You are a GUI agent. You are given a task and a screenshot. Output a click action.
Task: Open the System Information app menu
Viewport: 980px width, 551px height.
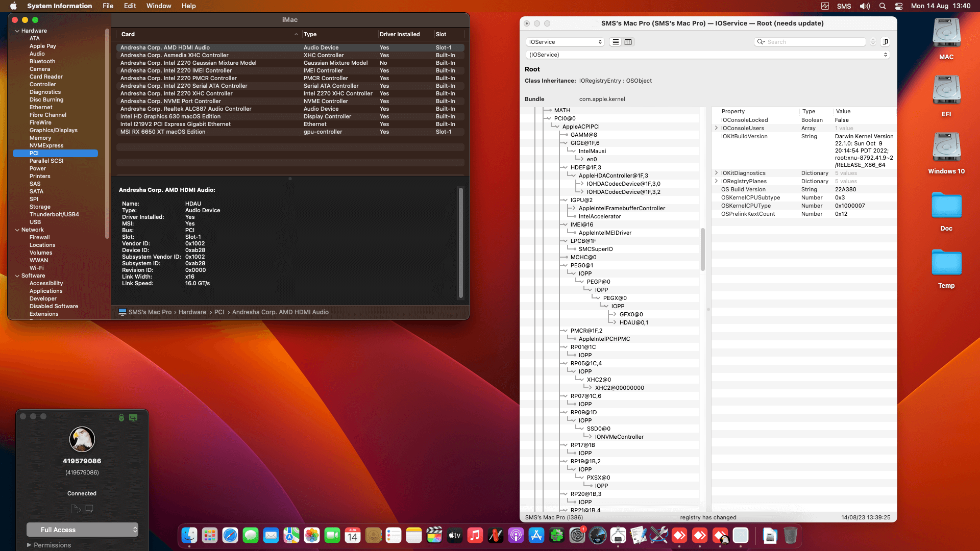tap(60, 6)
